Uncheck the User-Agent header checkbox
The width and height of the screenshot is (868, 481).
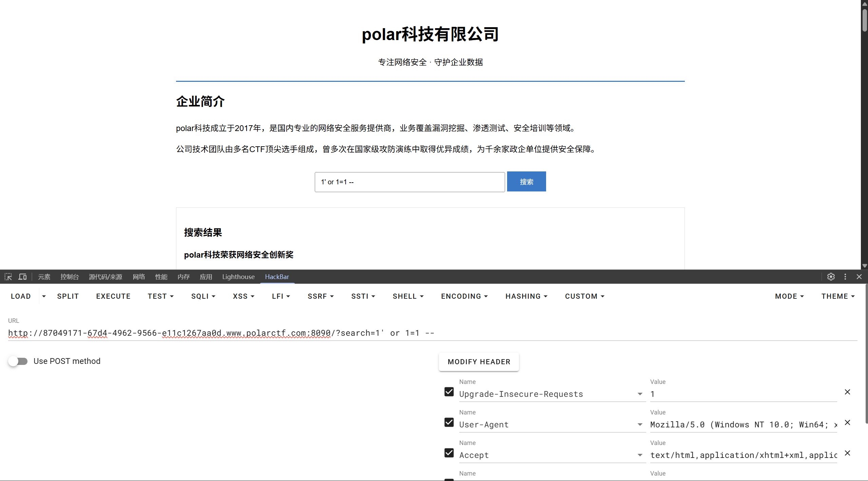[449, 422]
